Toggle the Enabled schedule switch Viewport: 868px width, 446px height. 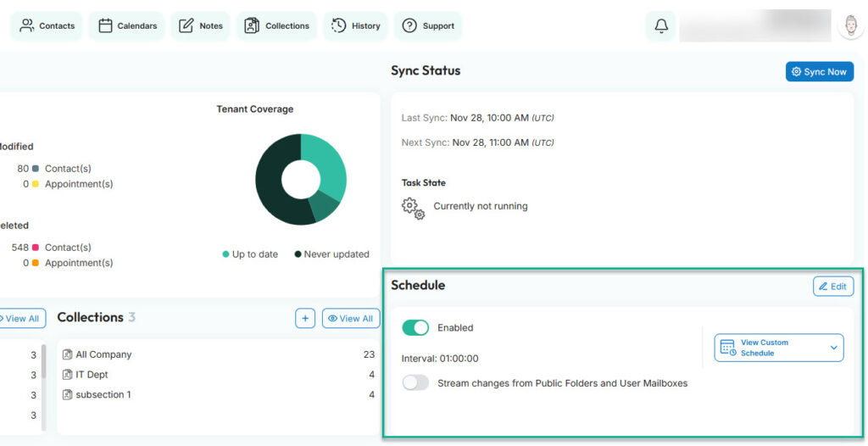pos(415,327)
